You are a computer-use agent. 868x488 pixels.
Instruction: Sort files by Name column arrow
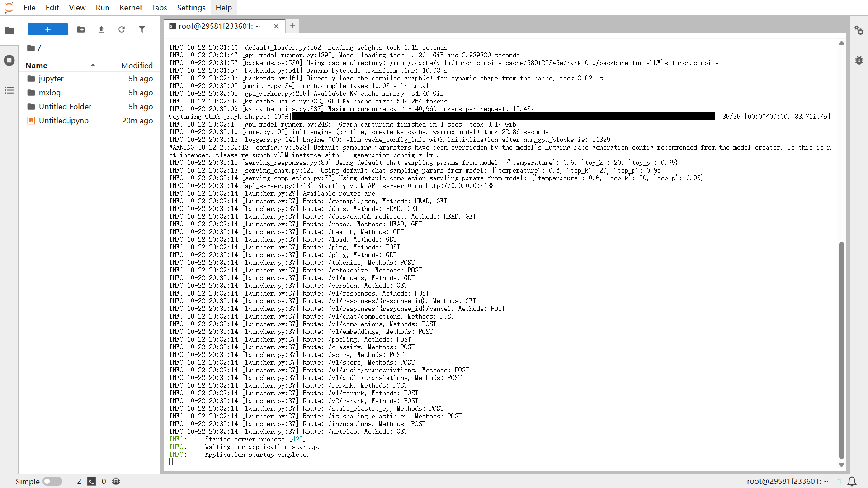93,65
